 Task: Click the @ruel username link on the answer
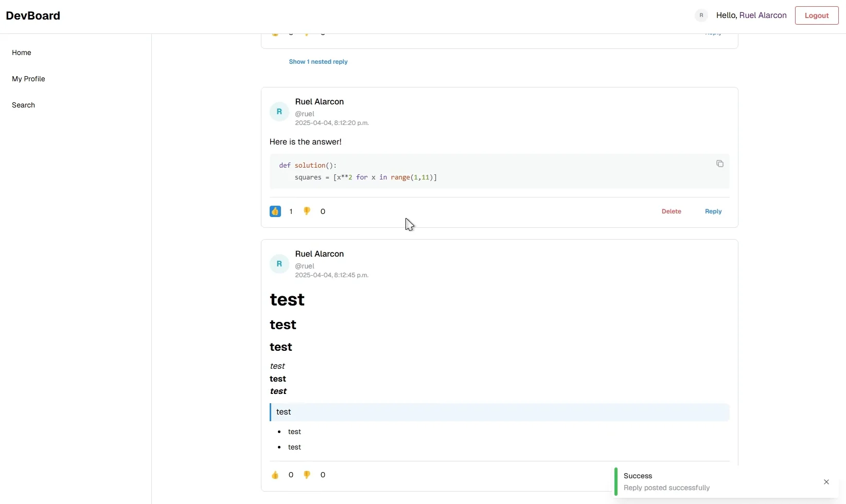coord(305,114)
